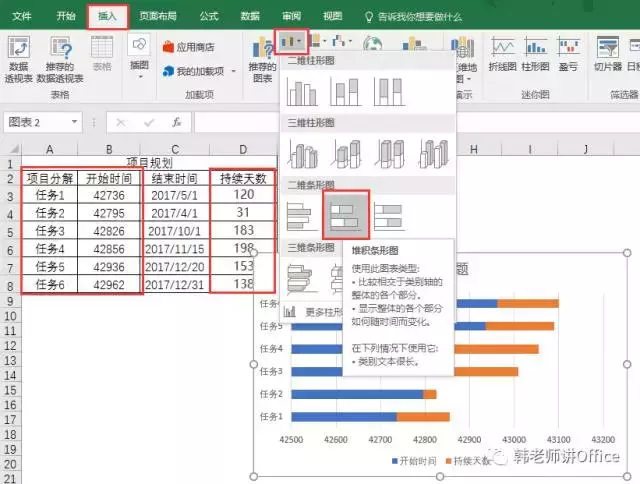Select row 12 header
Image resolution: width=640 pixels, height=484 pixels.
coord(10,346)
